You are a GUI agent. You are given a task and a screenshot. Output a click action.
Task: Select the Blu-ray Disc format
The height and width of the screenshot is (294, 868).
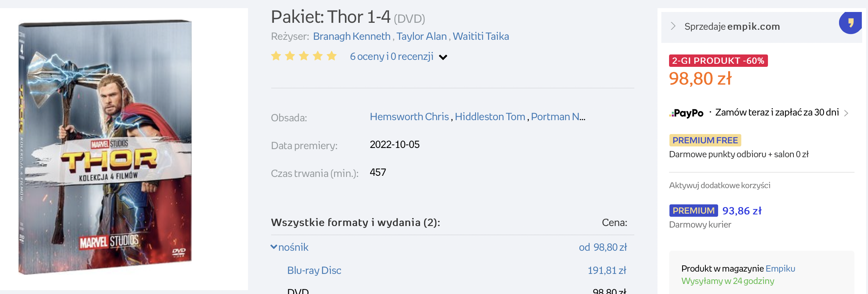(x=314, y=270)
